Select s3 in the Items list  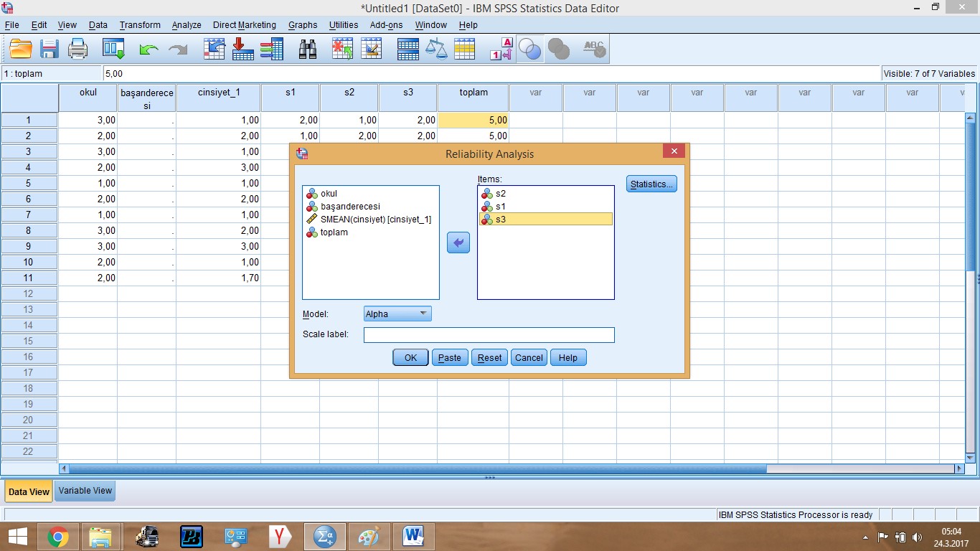coord(546,220)
